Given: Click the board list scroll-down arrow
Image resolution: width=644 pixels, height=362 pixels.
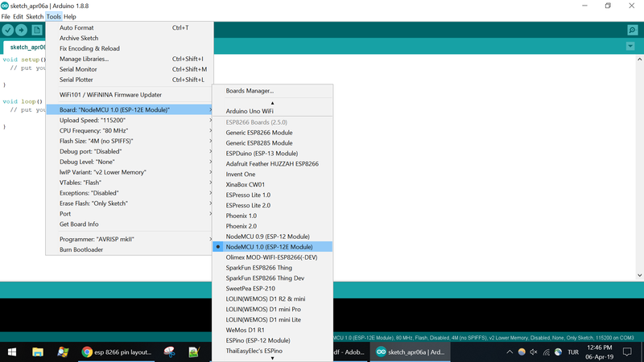Looking at the screenshot, I should tap(272, 358).
